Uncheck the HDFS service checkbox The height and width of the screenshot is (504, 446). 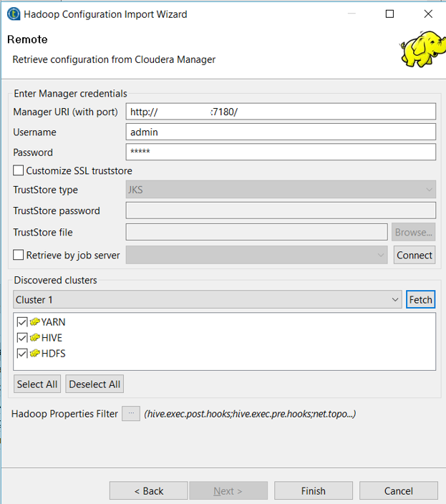click(x=22, y=353)
